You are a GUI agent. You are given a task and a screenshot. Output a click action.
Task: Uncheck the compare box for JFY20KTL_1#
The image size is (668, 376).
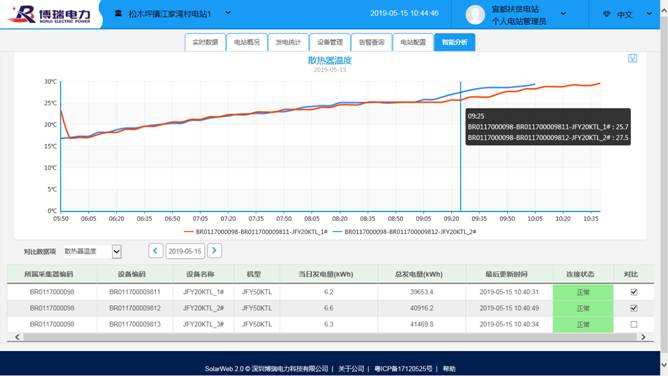[x=634, y=292]
